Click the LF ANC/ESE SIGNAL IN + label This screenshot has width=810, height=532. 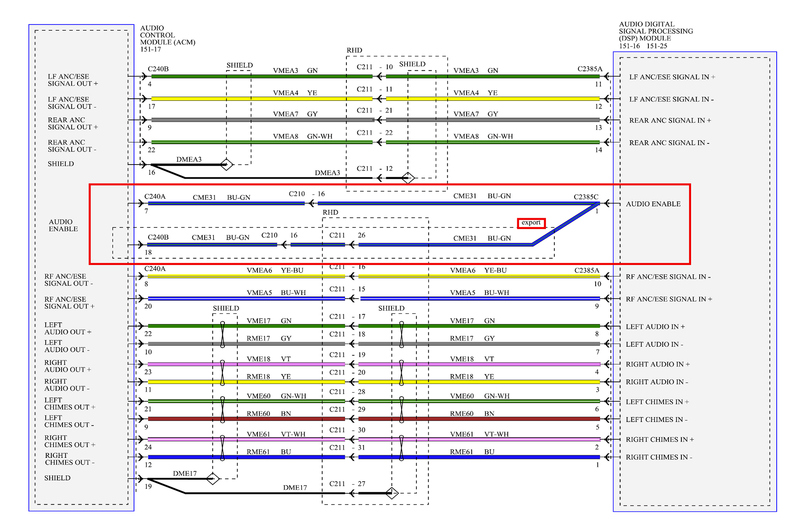tap(672, 77)
